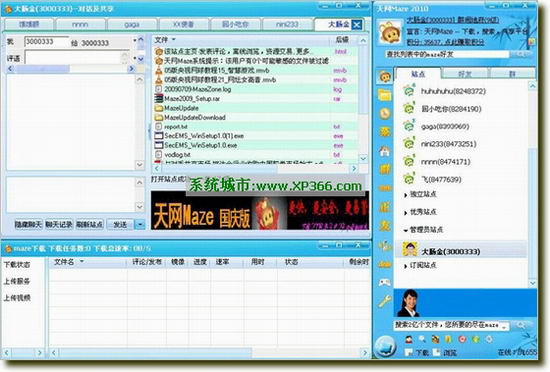The width and height of the screenshot is (550, 372).
Task: Click the friend search input field
Action: pos(447,54)
